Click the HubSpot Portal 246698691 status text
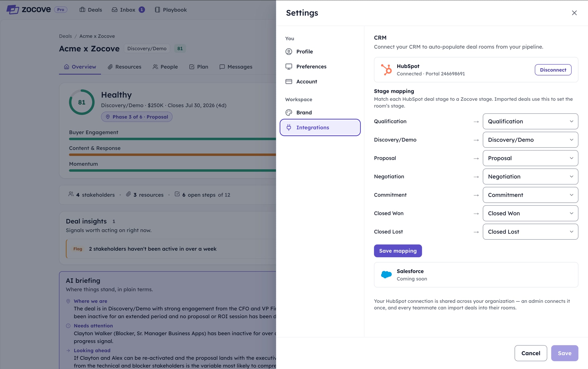588x369 pixels. [x=431, y=74]
